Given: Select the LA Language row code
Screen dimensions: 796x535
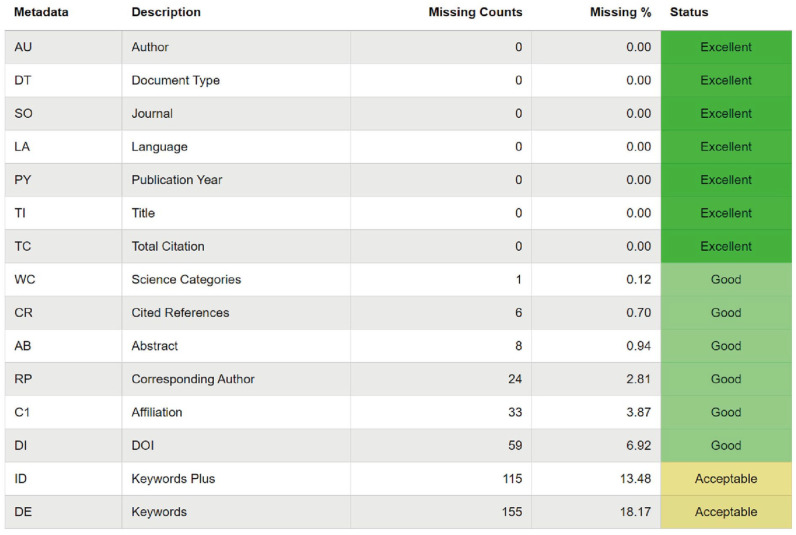Looking at the screenshot, I should coord(22,147).
